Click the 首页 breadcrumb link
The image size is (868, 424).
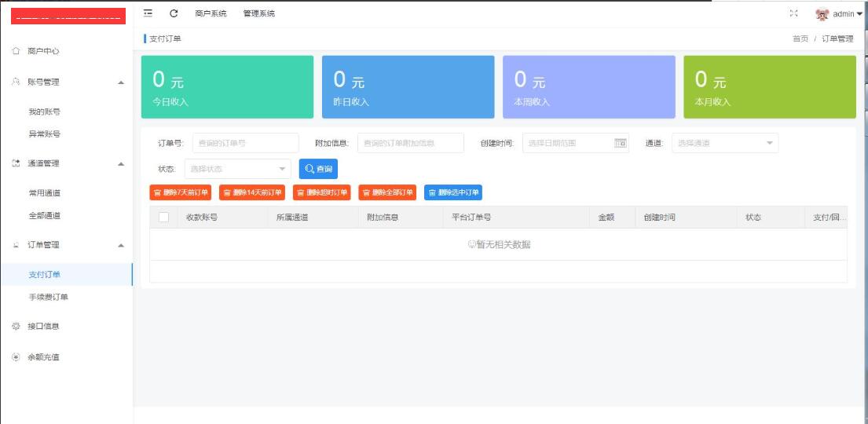[800, 38]
